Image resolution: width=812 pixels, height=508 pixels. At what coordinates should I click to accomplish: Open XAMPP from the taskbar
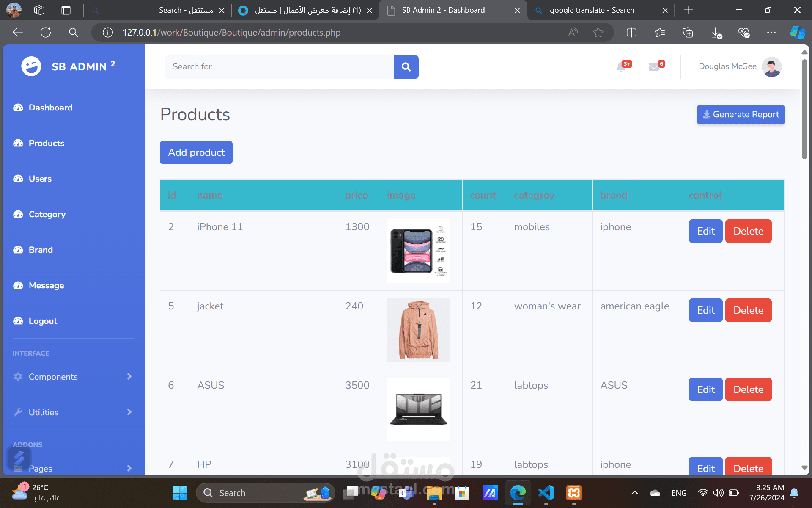(x=574, y=493)
